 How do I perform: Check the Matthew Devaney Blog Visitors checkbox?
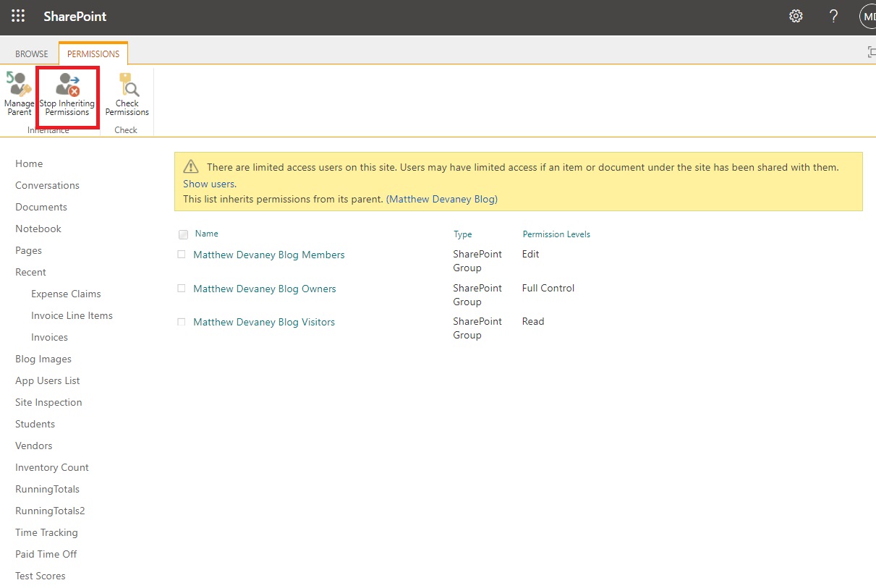point(181,321)
